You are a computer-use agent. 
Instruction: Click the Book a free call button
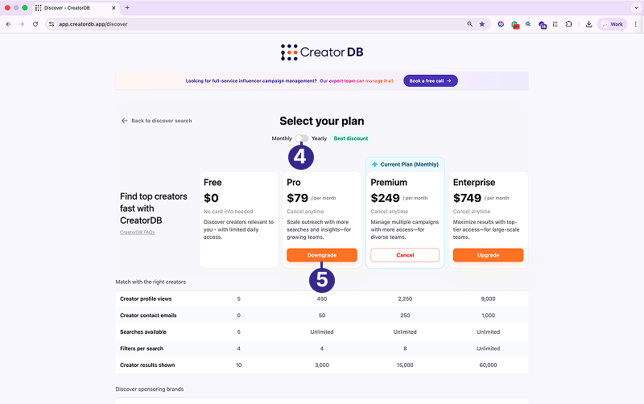pos(430,81)
